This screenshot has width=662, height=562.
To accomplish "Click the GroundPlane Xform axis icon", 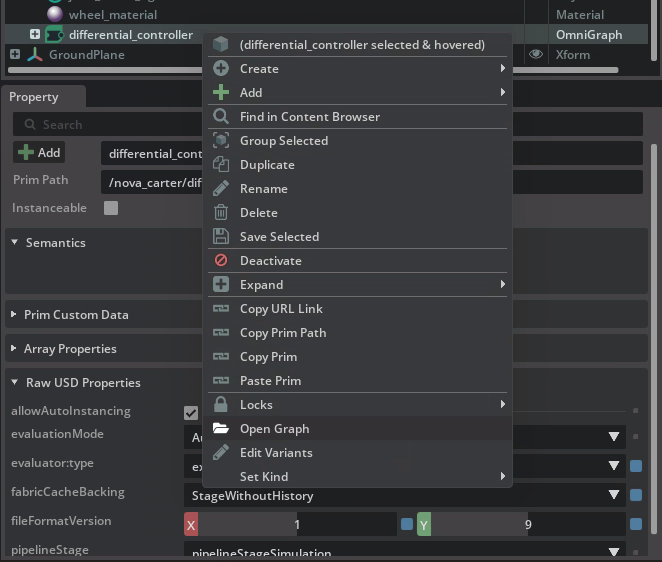I will [35, 55].
